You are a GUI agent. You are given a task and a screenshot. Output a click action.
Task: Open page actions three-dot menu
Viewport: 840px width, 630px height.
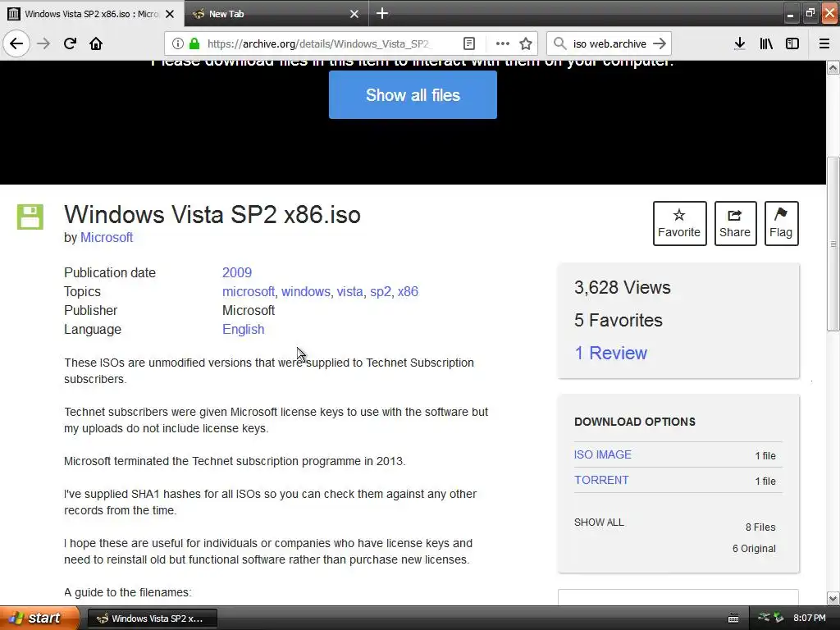pyautogui.click(x=502, y=43)
